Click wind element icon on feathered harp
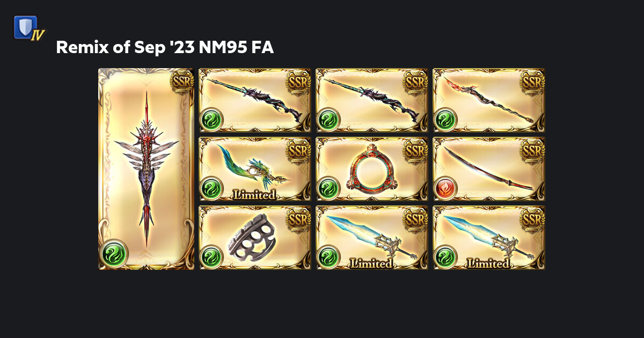Image resolution: width=644 pixels, height=338 pixels. 211,188
